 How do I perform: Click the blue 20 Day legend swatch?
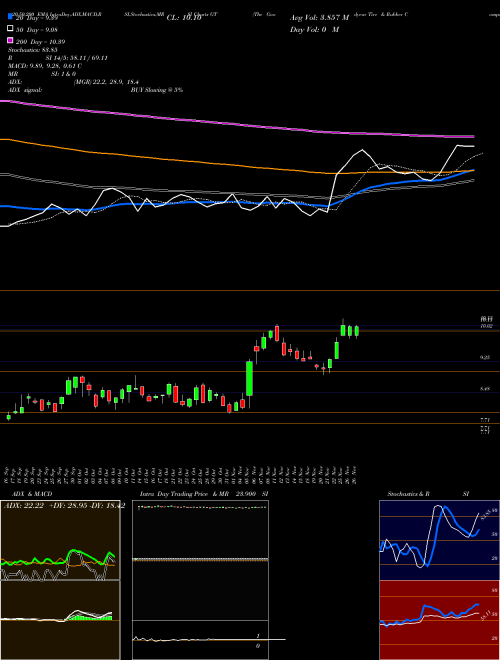click(x=10, y=17)
